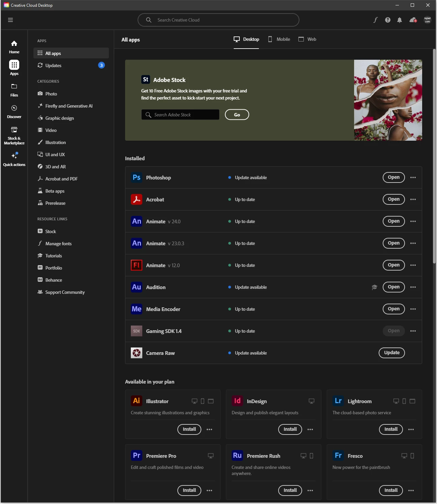
Task: Open more options for Audition
Action: coord(413,287)
